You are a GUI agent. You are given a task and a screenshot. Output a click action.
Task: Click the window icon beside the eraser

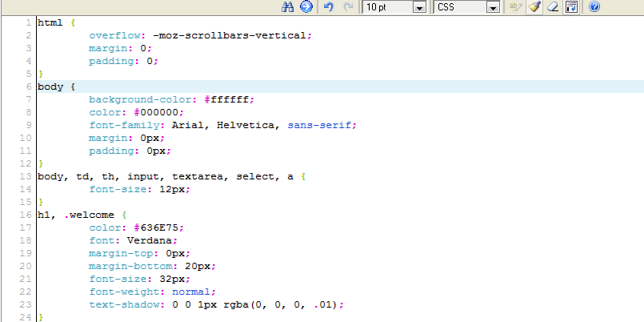pyautogui.click(x=571, y=7)
